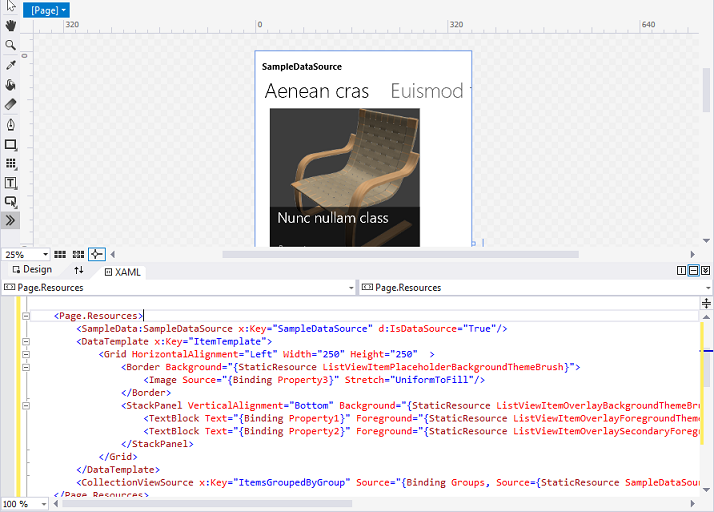
Task: Choose the Pen tool
Action: [x=10, y=124]
